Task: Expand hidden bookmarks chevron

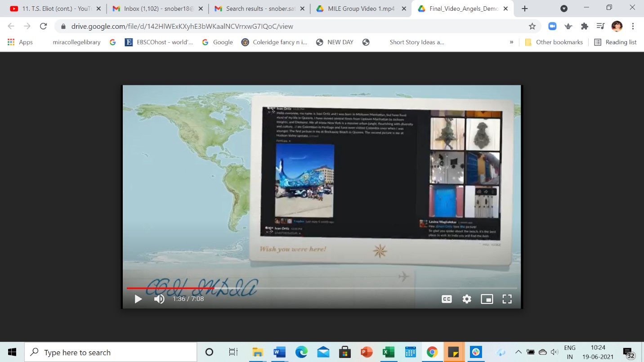Action: point(511,42)
